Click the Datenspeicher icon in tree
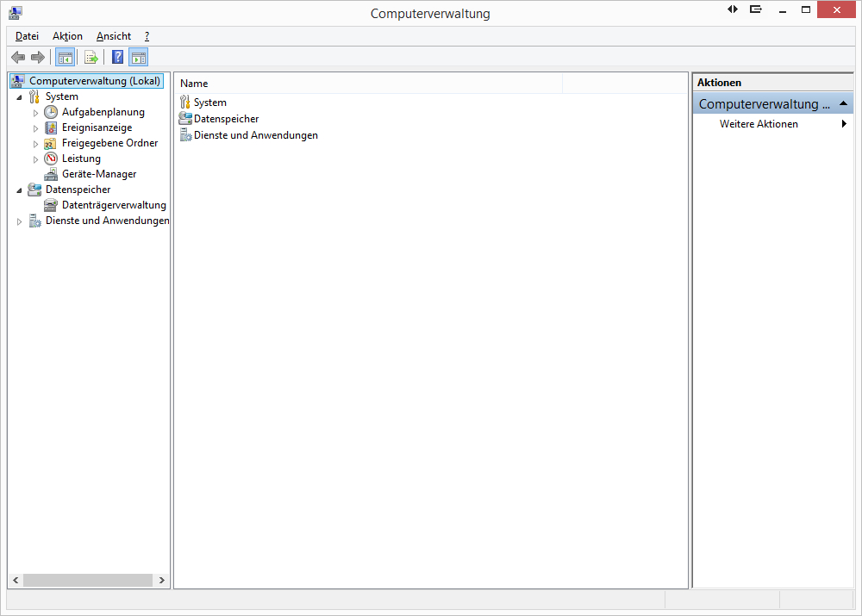Screen dimensions: 862x616 [34, 190]
